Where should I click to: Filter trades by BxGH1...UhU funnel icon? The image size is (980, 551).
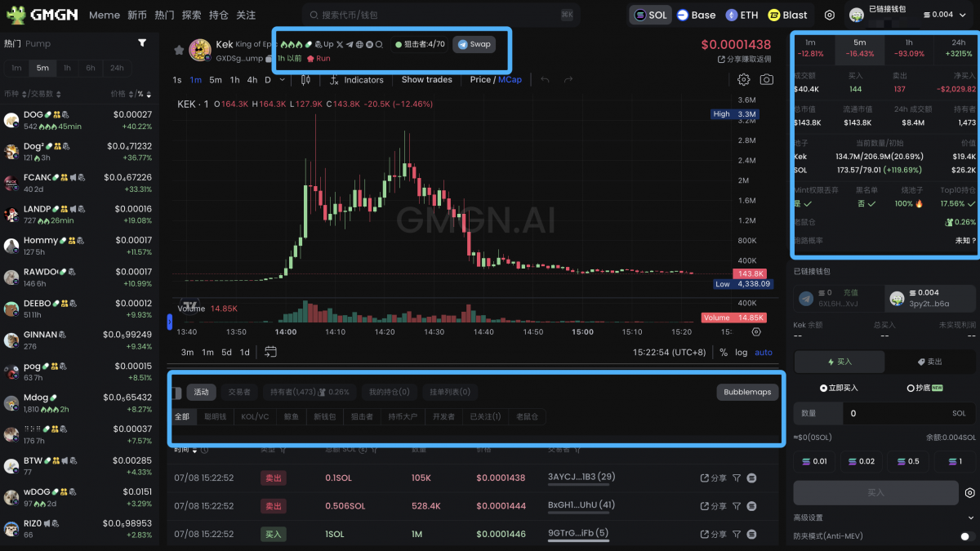click(737, 506)
